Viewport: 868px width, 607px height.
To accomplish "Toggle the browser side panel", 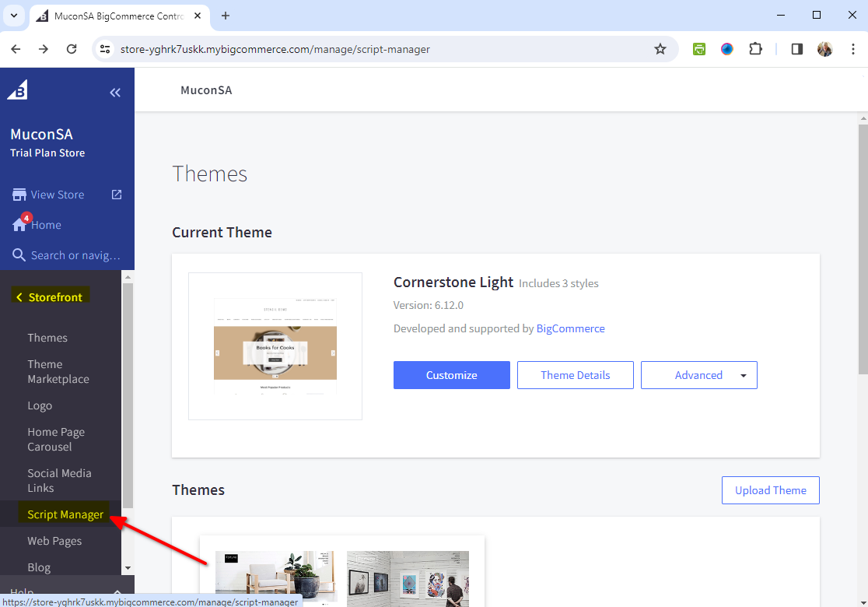I will click(x=796, y=49).
